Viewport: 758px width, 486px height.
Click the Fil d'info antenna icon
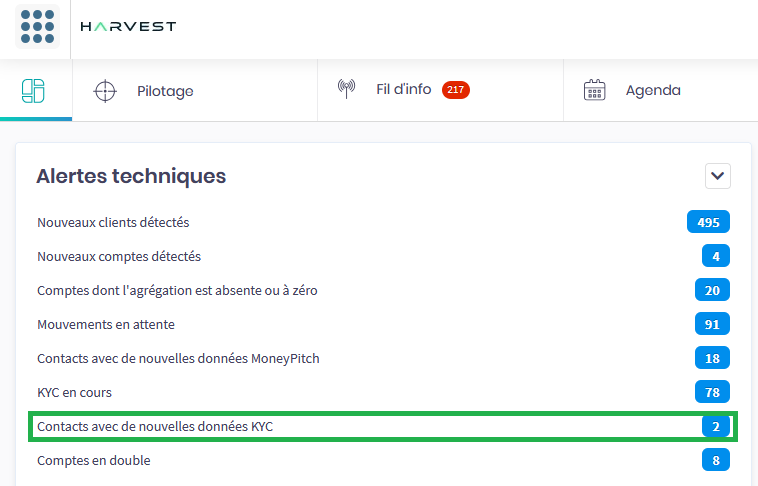point(347,90)
